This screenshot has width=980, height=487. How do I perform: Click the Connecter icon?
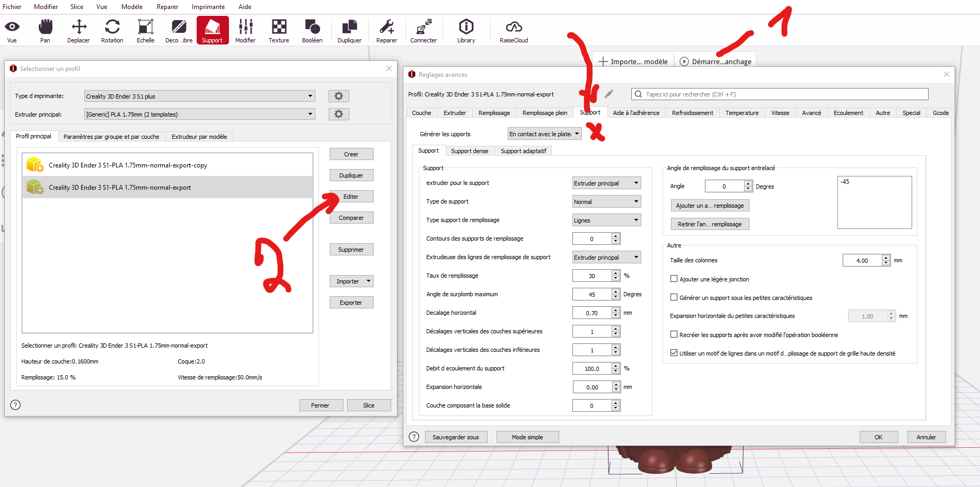point(423,31)
